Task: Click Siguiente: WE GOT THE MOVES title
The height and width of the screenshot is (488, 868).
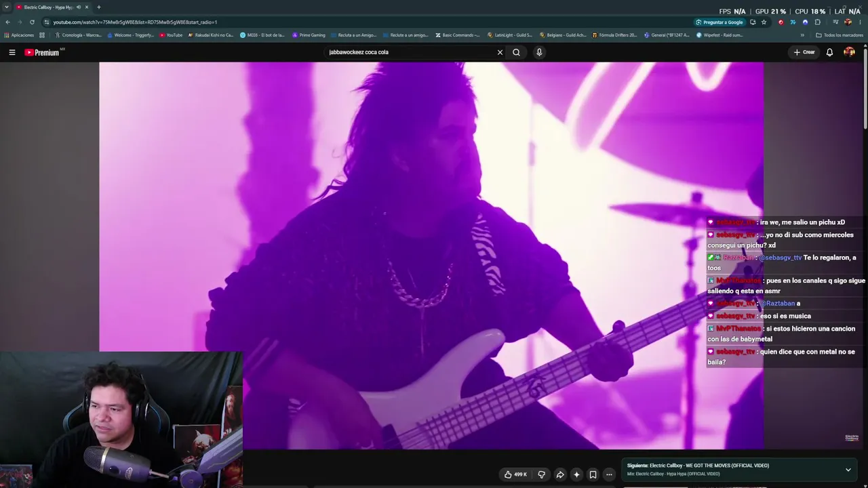Action: click(698, 466)
